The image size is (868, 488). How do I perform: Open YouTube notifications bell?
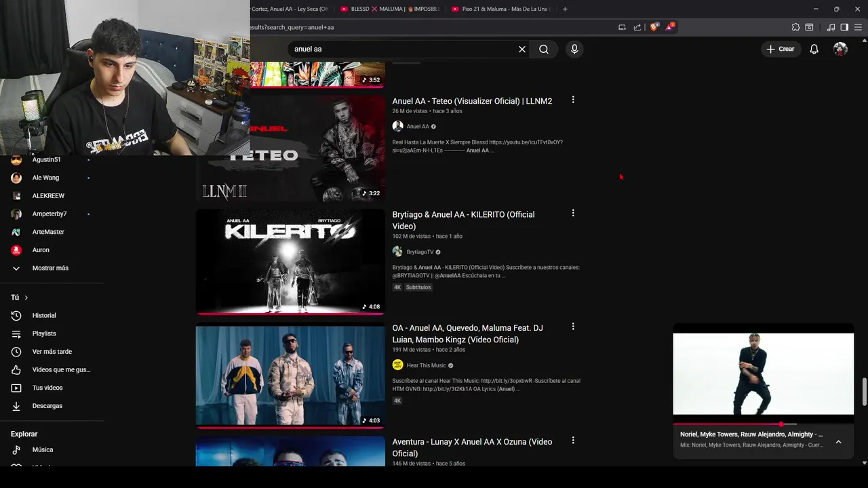click(814, 49)
